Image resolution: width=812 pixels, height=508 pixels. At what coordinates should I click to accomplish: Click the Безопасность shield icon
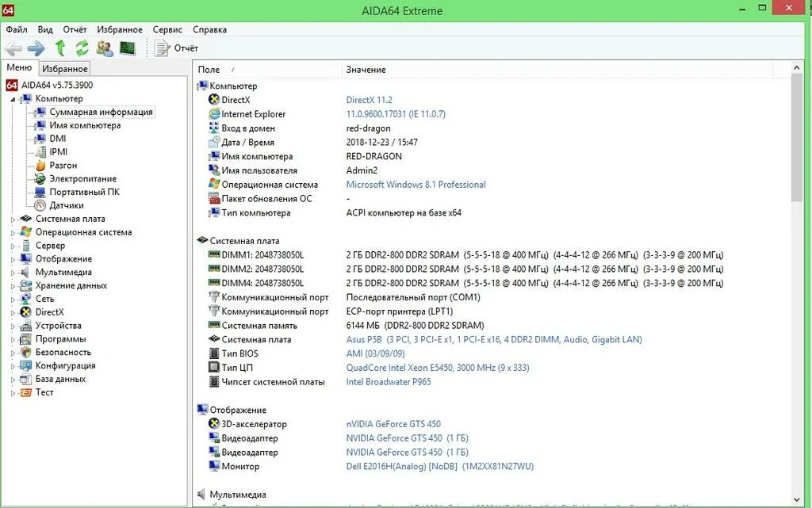click(26, 353)
